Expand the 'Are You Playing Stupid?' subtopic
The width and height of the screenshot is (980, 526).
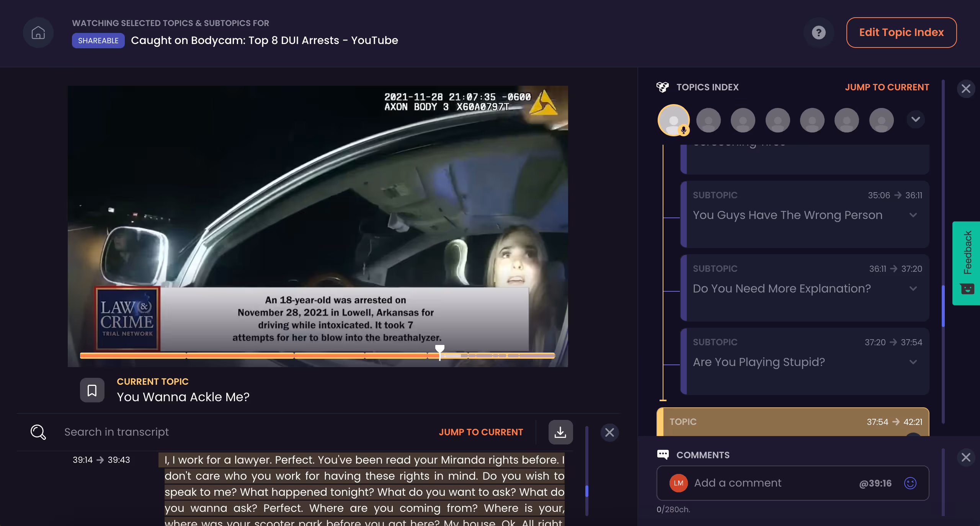point(913,362)
